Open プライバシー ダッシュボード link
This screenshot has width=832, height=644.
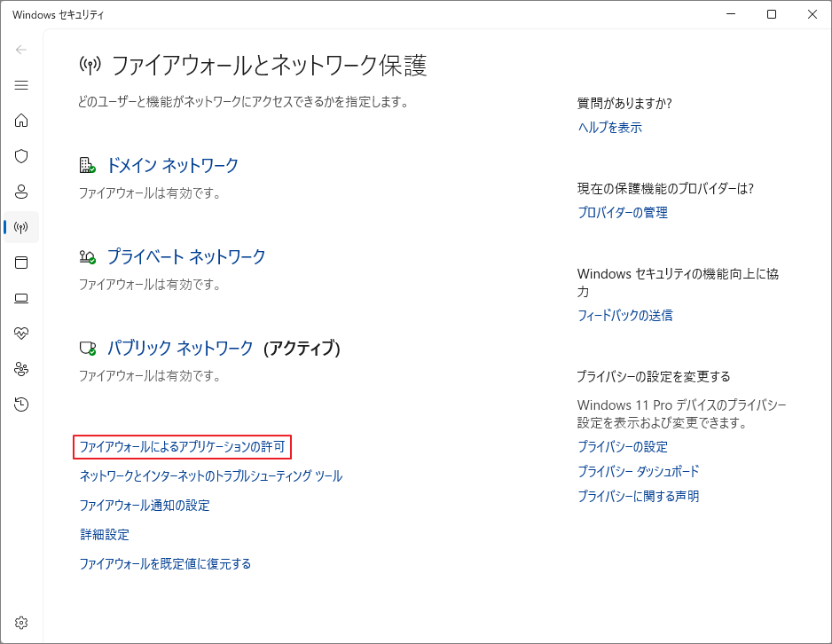point(639,471)
